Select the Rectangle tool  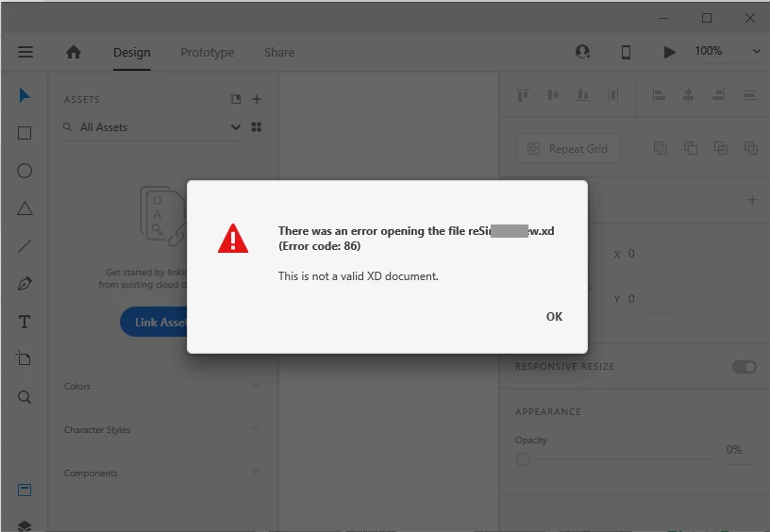point(25,133)
